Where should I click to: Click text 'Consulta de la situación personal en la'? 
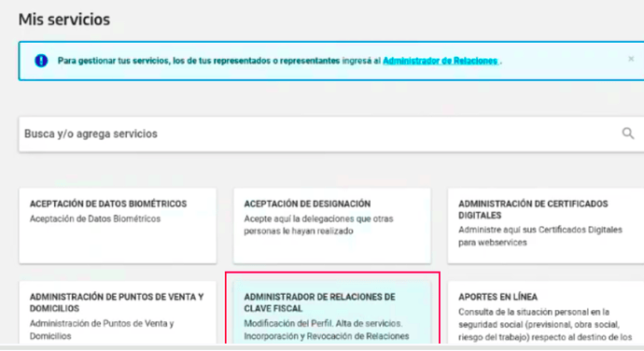click(x=534, y=312)
